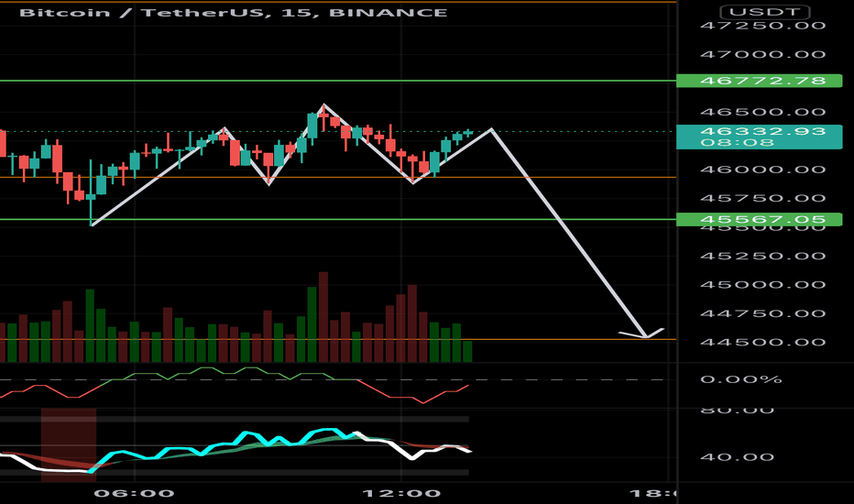
Task: Click the 44500.00 price axis value
Action: [x=762, y=343]
